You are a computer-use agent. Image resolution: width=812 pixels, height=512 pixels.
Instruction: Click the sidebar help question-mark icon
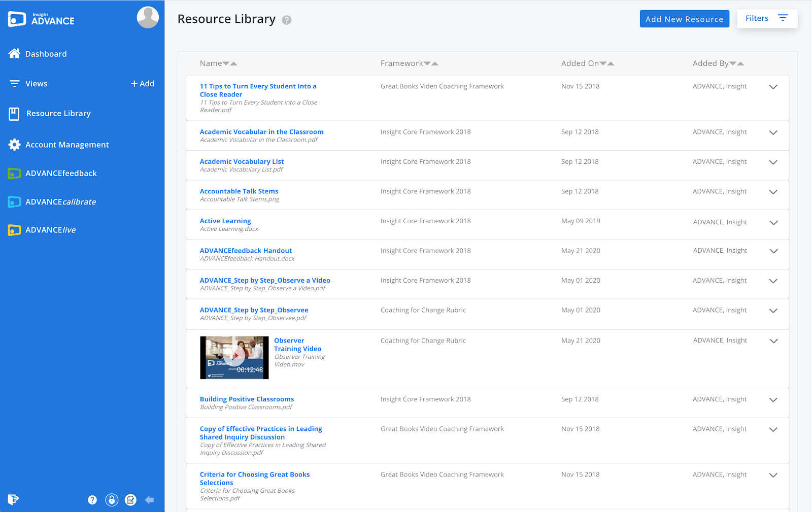pos(92,500)
